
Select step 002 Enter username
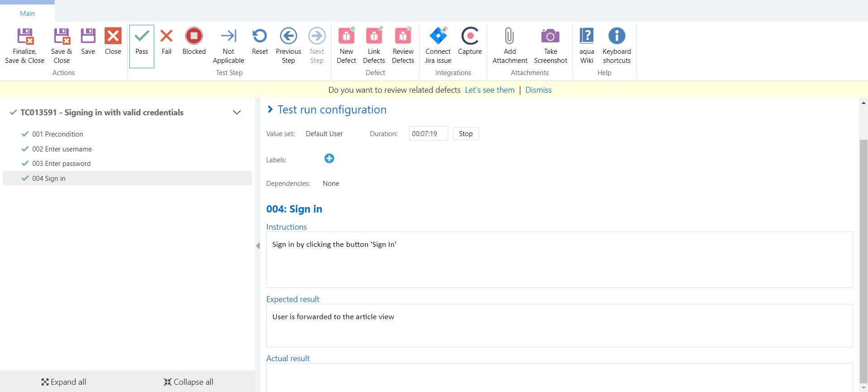pyautogui.click(x=62, y=149)
